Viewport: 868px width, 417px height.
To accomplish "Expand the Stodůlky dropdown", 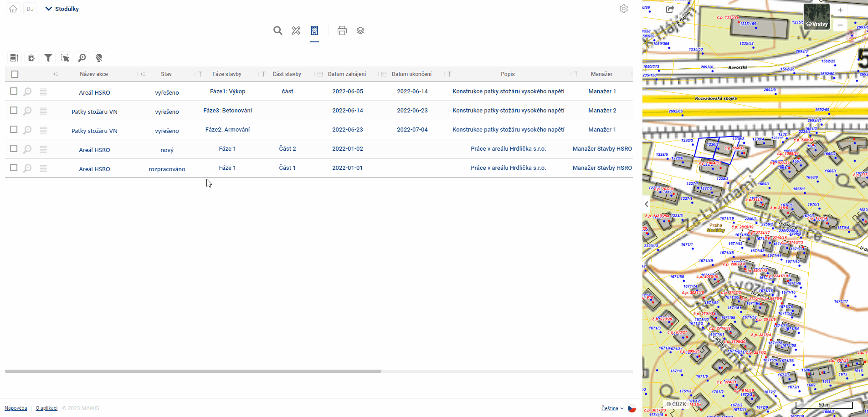I will (62, 9).
